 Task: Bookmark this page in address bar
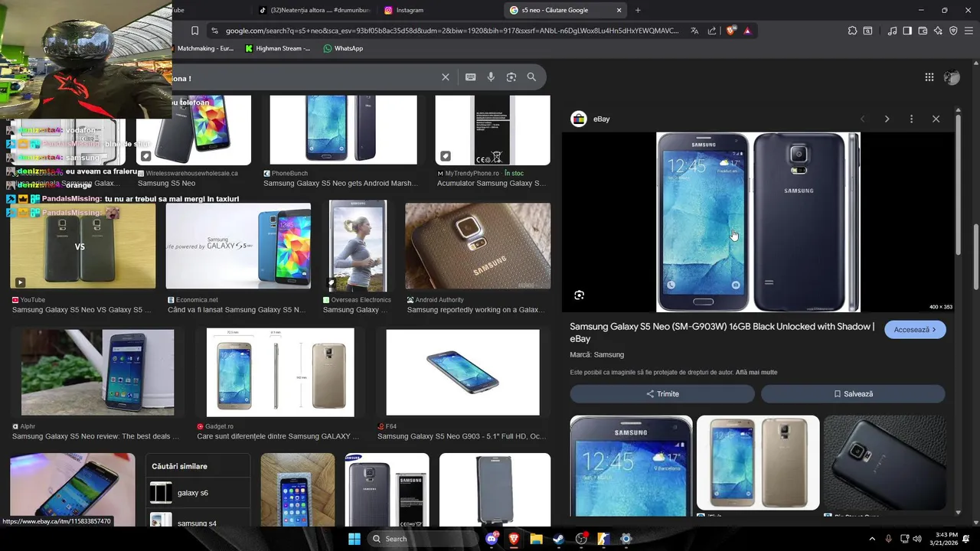coord(194,31)
